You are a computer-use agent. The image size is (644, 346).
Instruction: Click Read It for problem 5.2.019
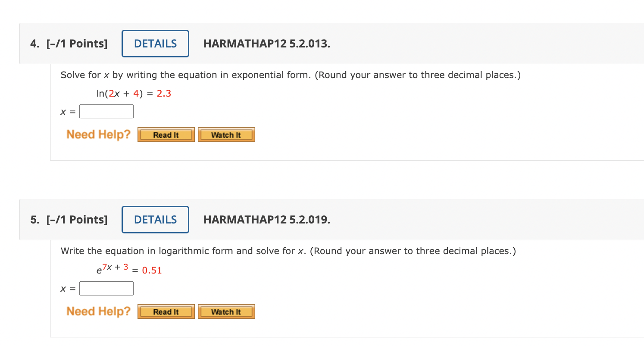tap(166, 311)
